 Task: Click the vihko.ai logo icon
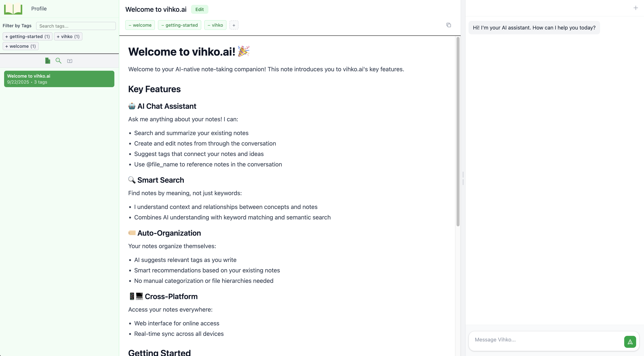[13, 9]
